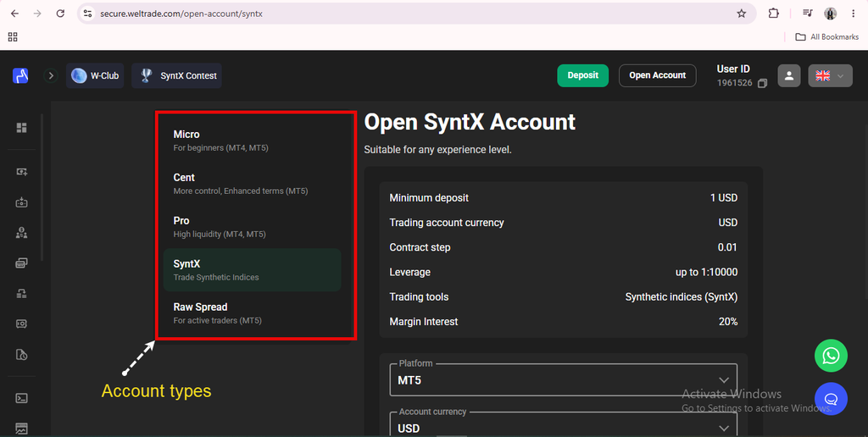Open the Platform MT5 dropdown
Image resolution: width=868 pixels, height=437 pixels.
pyautogui.click(x=564, y=380)
